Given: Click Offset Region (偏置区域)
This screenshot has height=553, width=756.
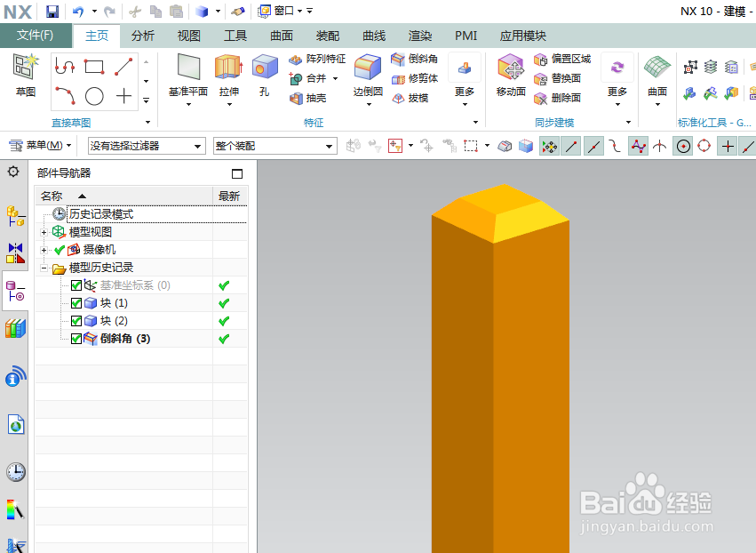Looking at the screenshot, I should [x=562, y=59].
